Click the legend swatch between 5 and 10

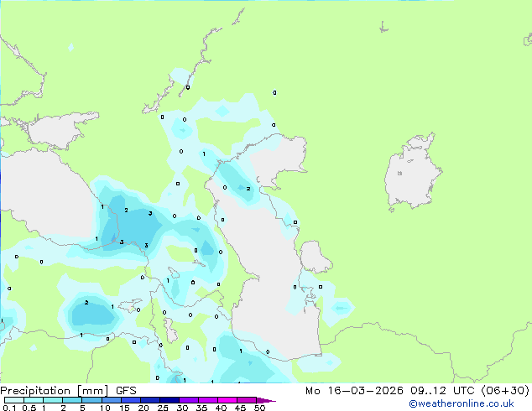91,400
